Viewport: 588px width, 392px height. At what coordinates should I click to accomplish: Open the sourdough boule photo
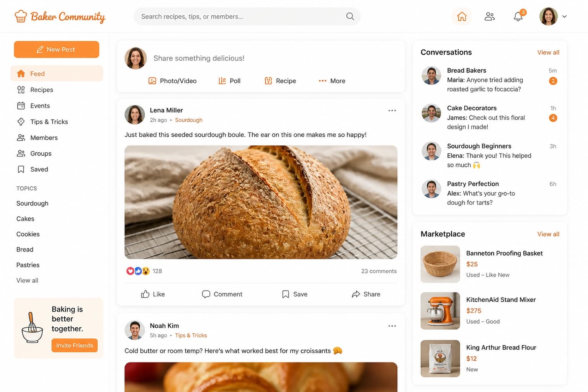[x=261, y=202]
